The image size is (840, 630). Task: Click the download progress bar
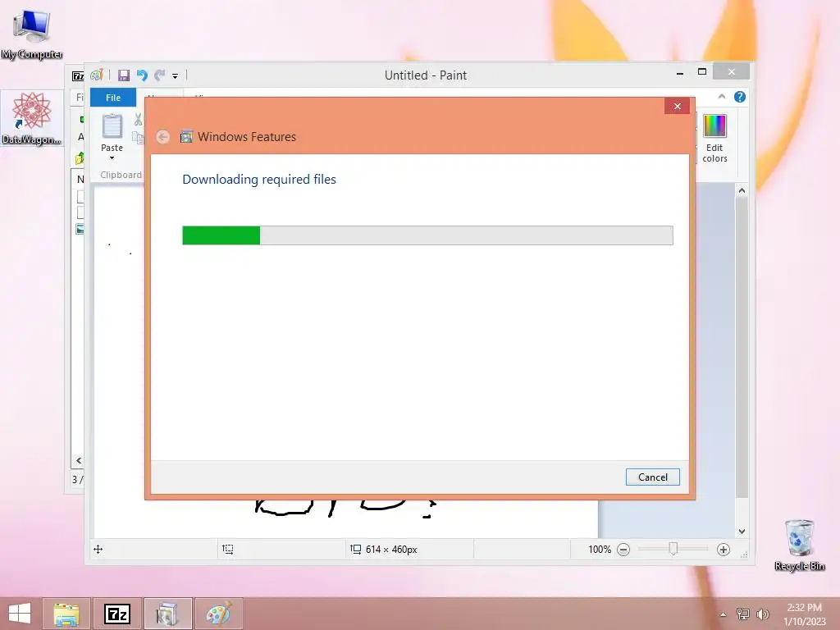tap(427, 235)
